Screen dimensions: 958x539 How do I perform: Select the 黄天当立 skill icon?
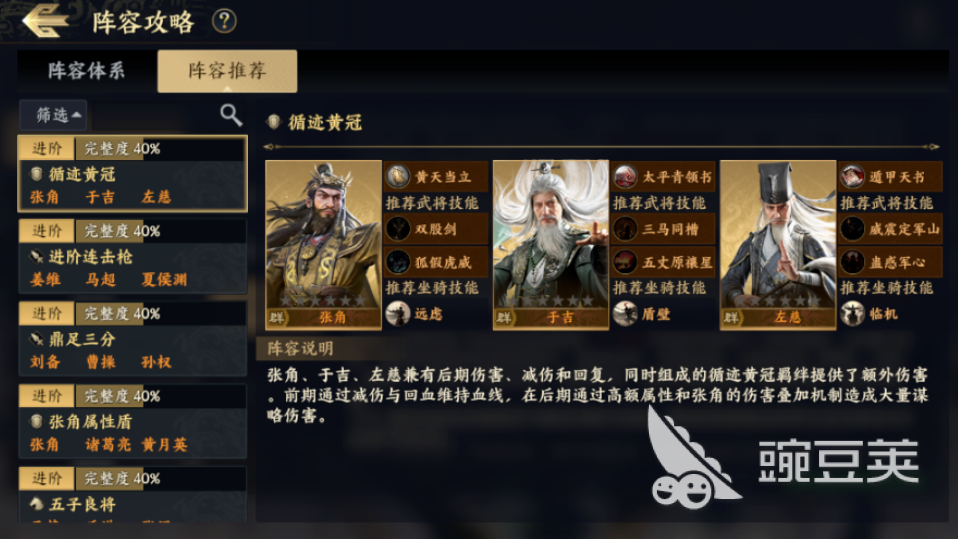pyautogui.click(x=398, y=177)
